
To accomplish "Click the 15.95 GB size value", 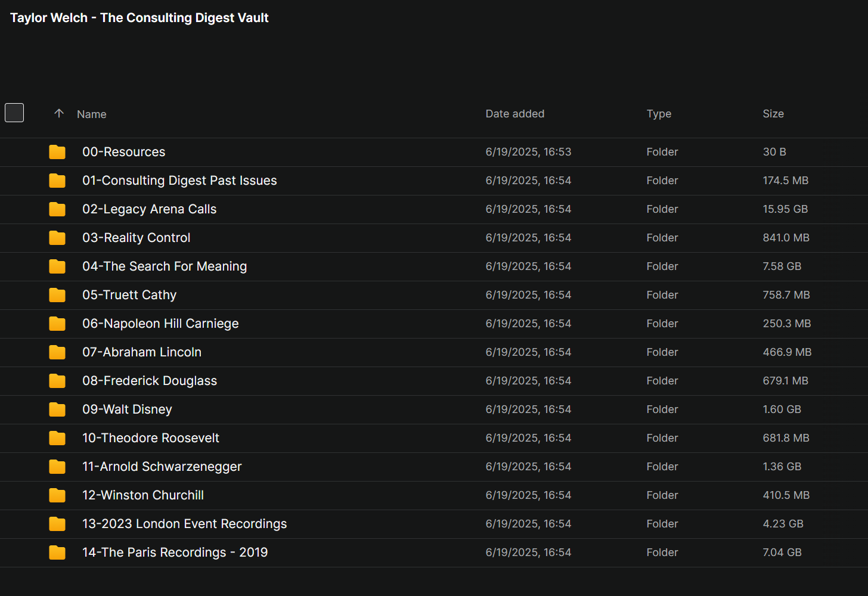I will coord(785,209).
